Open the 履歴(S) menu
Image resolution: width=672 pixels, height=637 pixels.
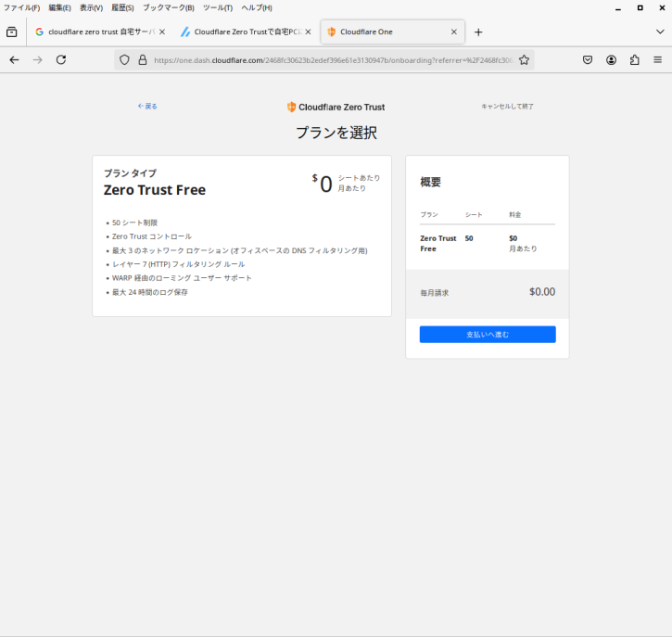(122, 7)
